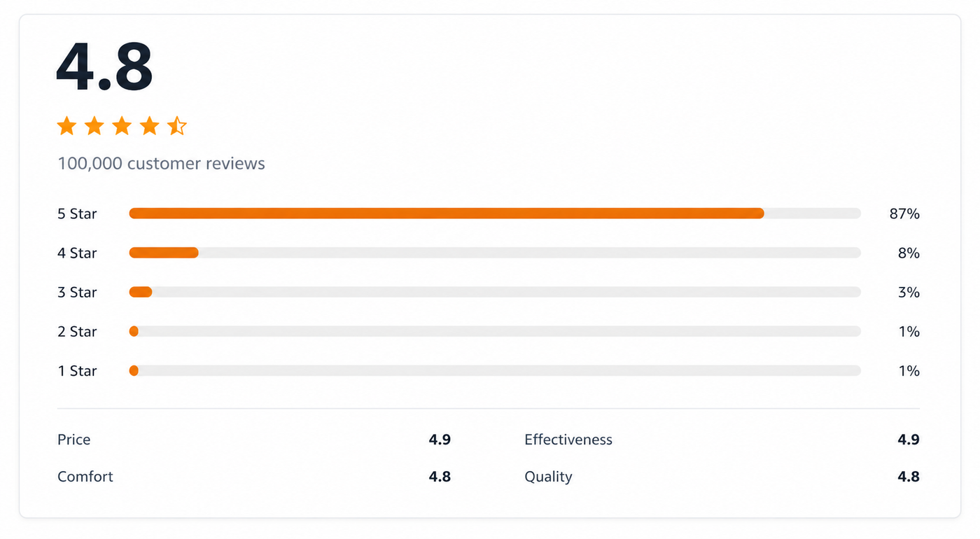
Task: Click the second orange star icon
Action: point(94,126)
